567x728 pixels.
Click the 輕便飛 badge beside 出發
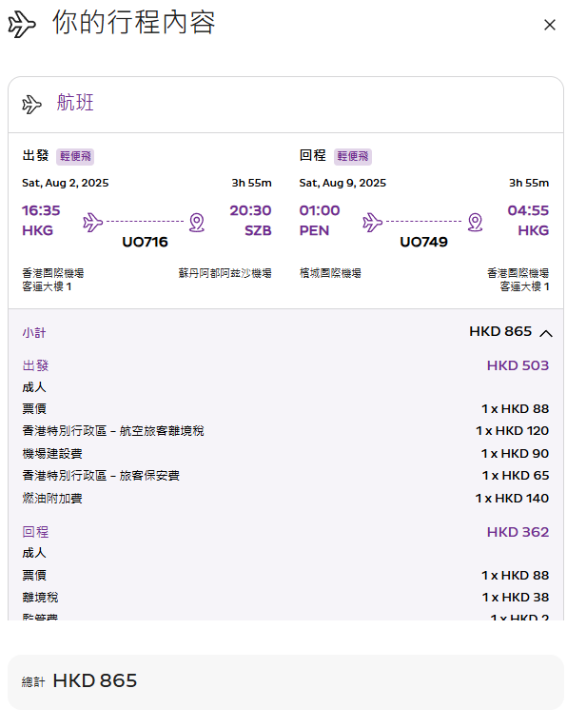pos(75,156)
